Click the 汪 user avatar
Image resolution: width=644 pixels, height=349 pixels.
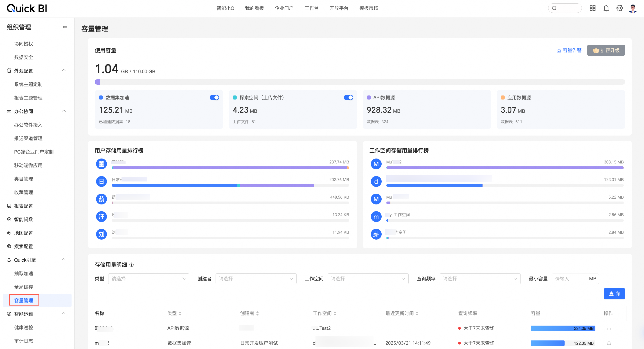coord(101,217)
